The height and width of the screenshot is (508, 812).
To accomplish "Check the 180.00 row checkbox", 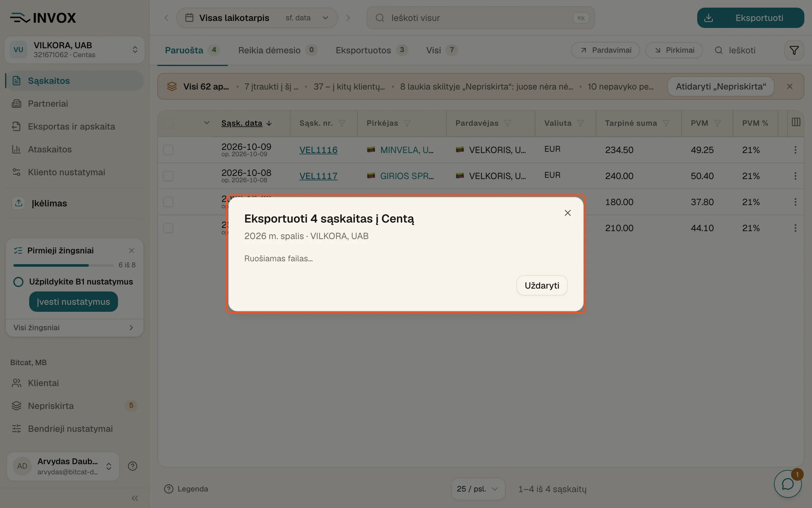I will pos(168,202).
